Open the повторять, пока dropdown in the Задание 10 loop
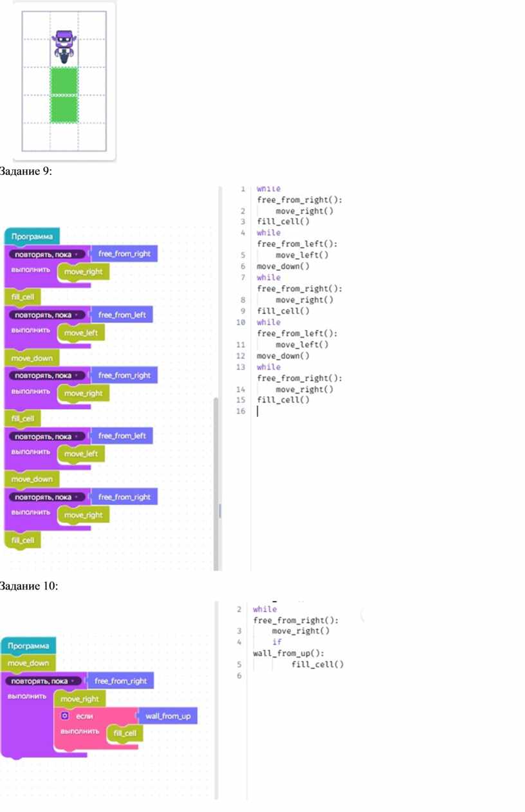Screen dimensions: 525x812 (x=41, y=681)
